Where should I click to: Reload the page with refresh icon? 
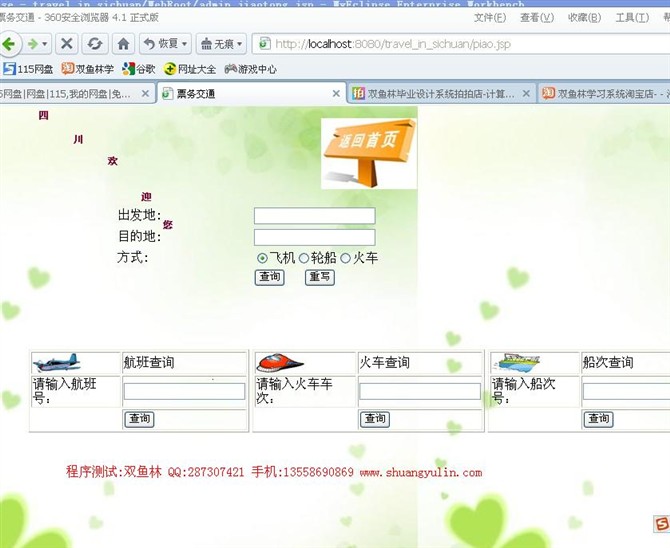(95, 44)
